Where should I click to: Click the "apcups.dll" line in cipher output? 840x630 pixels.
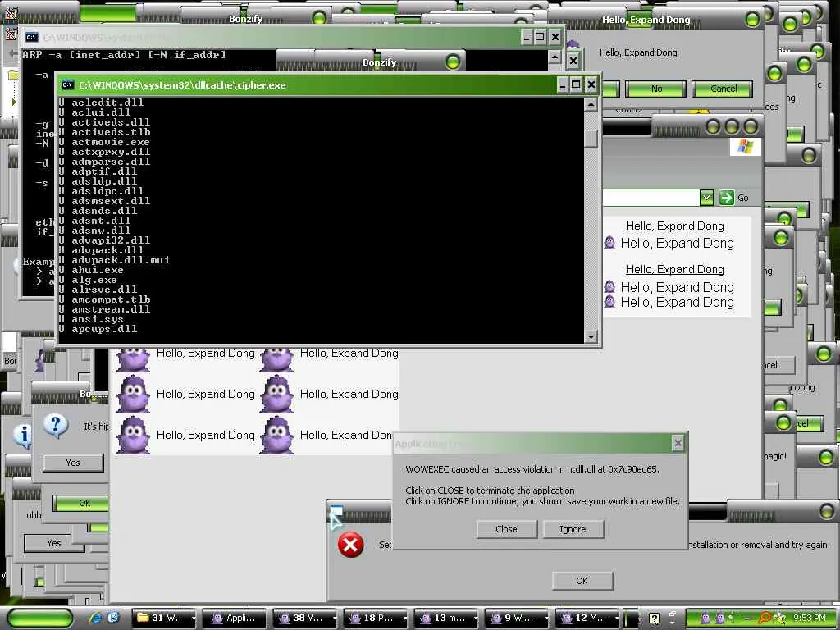point(98,329)
